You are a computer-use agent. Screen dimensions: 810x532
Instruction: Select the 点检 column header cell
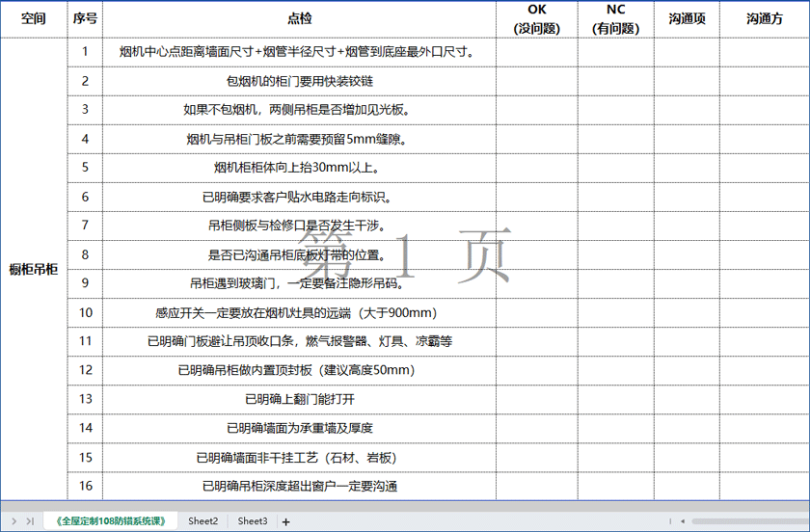(x=299, y=19)
